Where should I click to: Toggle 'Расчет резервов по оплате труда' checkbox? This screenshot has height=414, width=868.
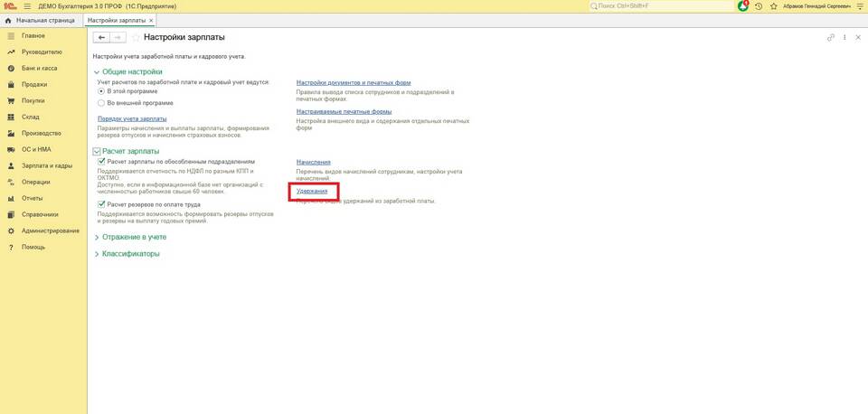101,204
